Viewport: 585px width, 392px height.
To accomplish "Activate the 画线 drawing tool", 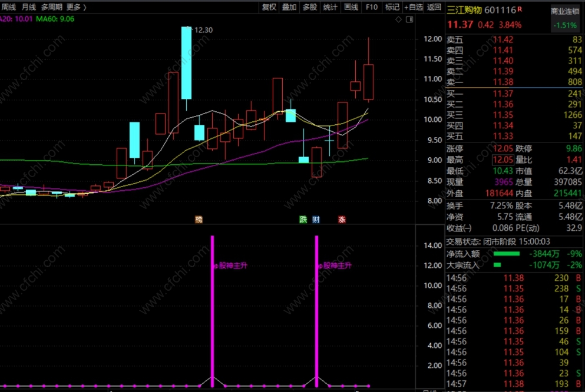I will (351, 7).
